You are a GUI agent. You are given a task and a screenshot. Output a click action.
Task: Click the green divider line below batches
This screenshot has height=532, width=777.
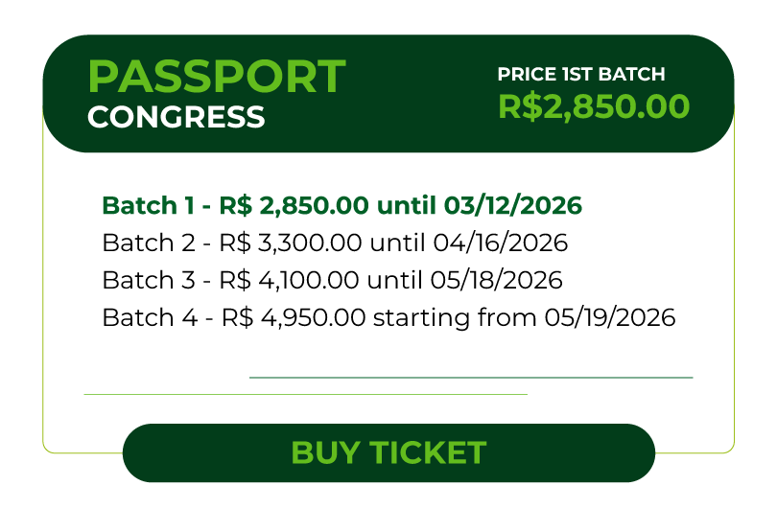coord(470,378)
